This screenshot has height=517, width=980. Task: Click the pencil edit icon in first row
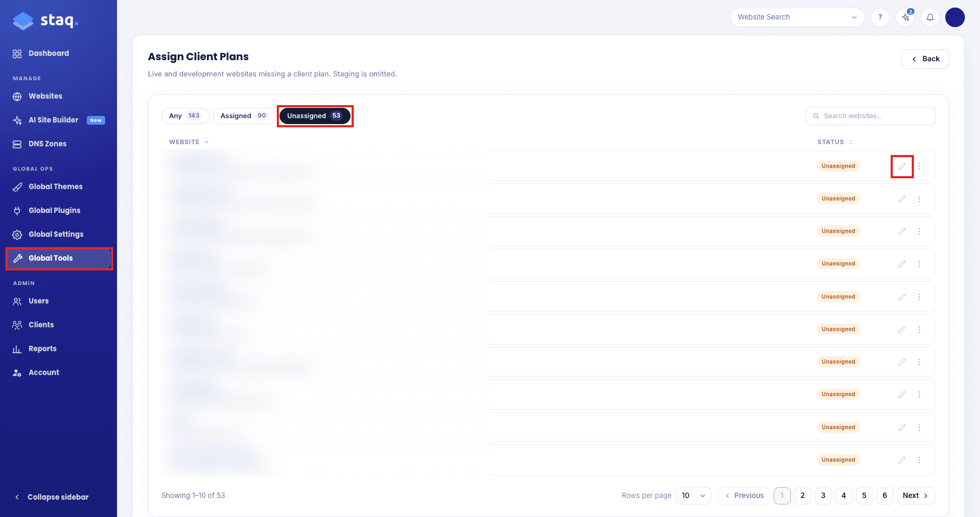tap(902, 166)
